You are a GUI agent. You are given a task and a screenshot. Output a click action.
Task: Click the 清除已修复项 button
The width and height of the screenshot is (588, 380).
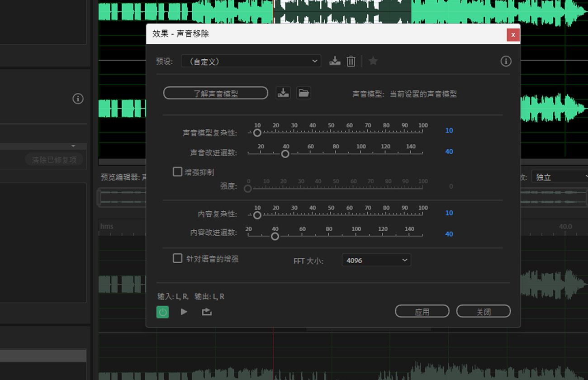[x=54, y=159]
